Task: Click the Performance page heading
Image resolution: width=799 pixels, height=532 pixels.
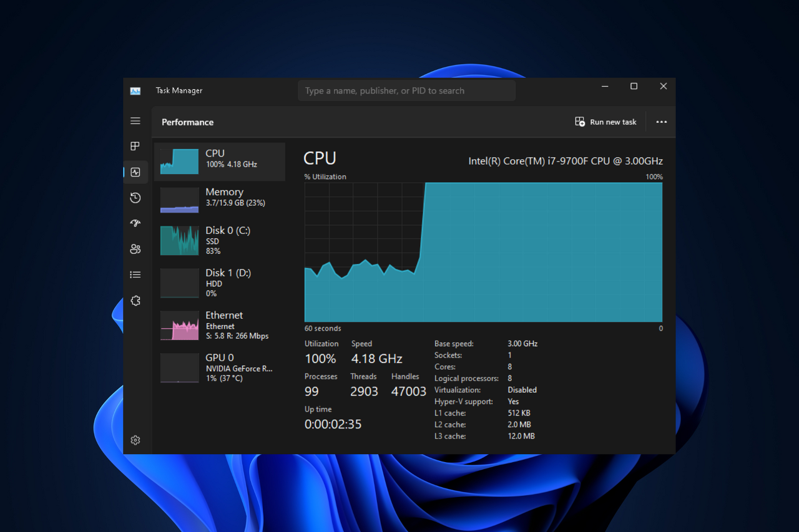Action: coord(187,122)
